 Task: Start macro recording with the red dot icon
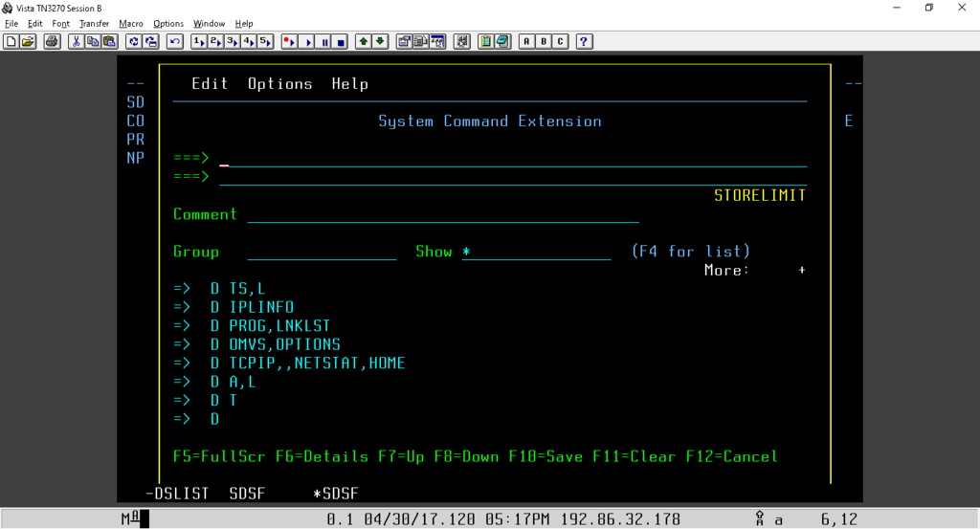coord(289,42)
